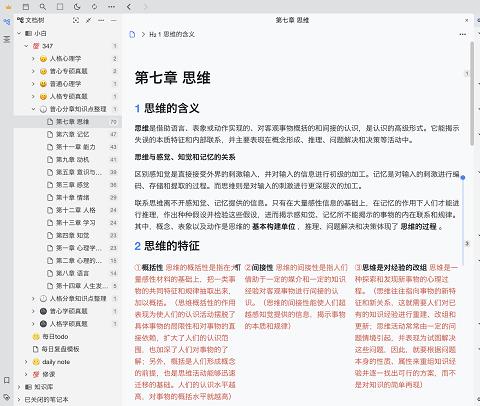
Task: Open document 第八章 语言
Action: 72,273
